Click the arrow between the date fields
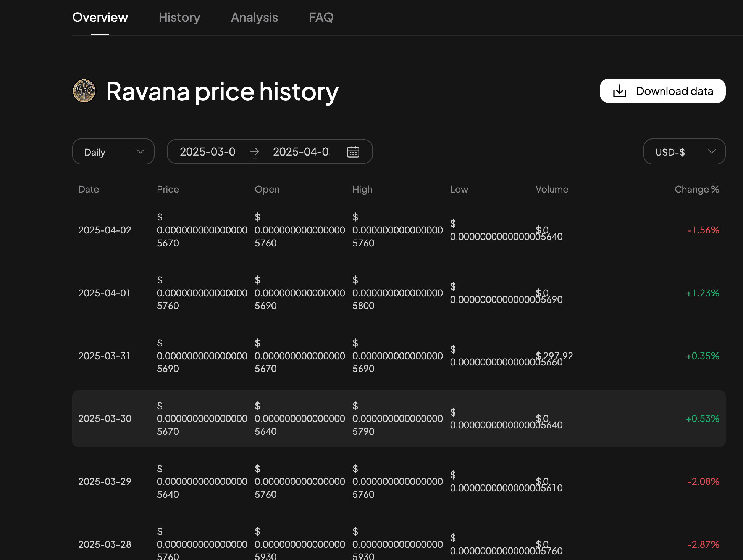 [255, 151]
